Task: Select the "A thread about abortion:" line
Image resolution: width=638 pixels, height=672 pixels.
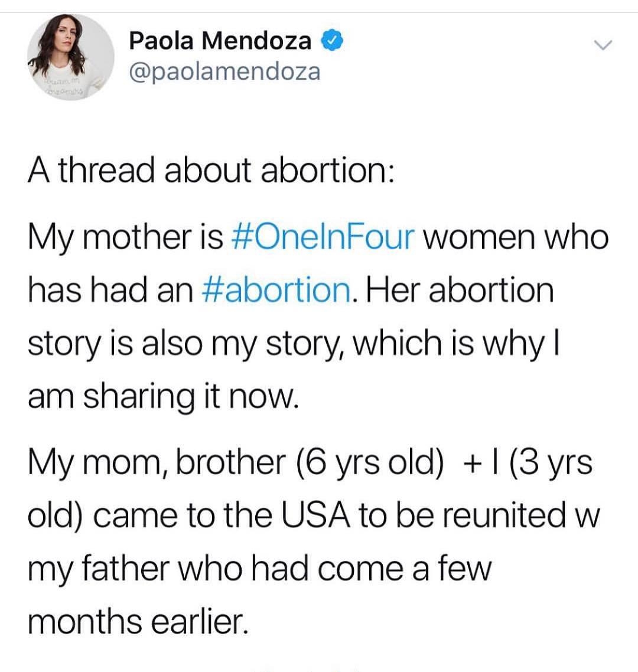Action: [211, 170]
